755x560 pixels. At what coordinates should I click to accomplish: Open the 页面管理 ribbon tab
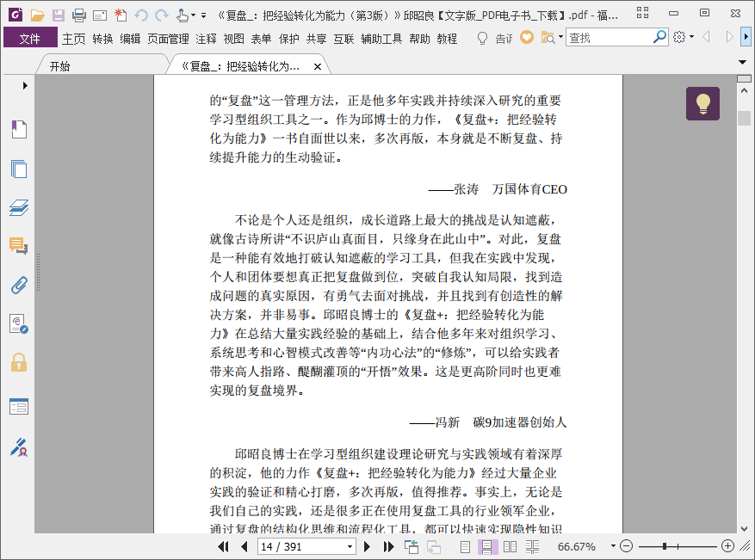(168, 39)
